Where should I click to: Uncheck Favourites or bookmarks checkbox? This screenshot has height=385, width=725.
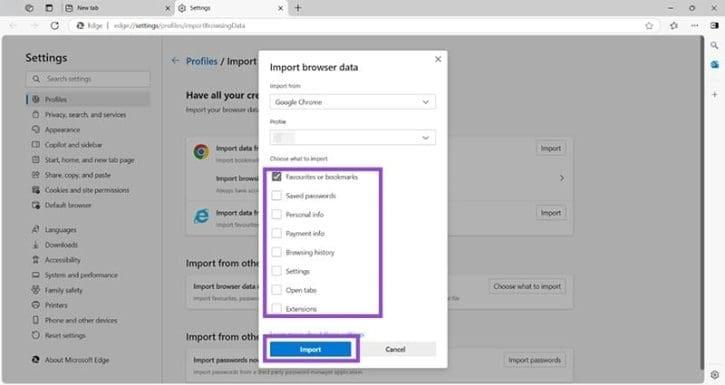tap(276, 177)
